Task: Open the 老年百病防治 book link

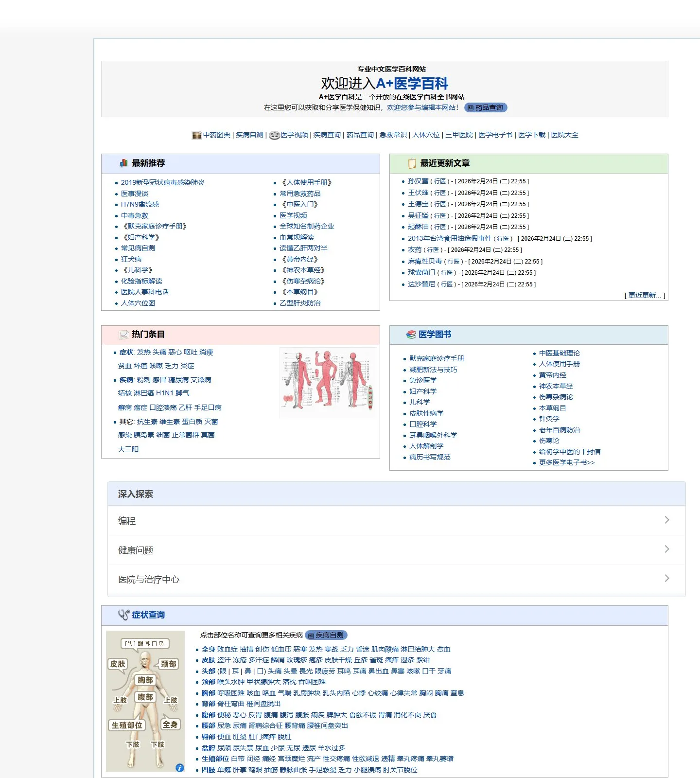Action: [x=560, y=430]
